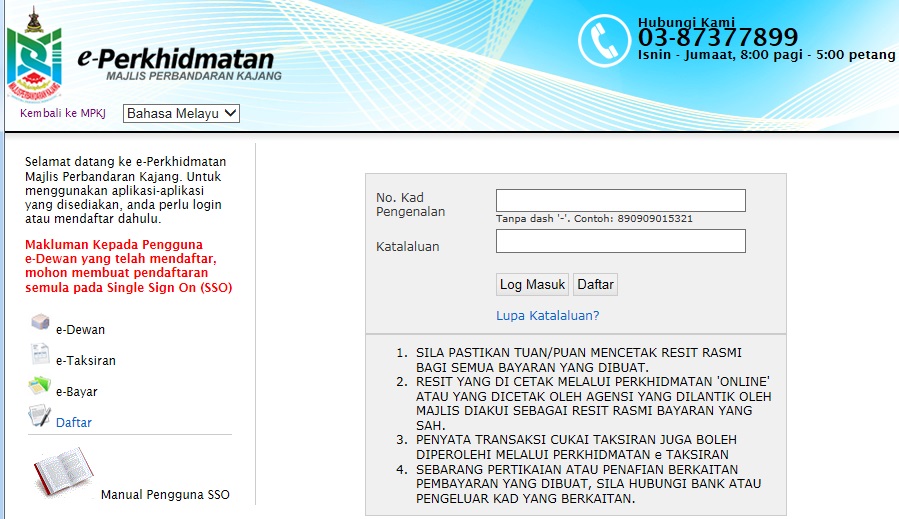
Task: Open the Lupa Katalaluan? link
Action: point(548,315)
